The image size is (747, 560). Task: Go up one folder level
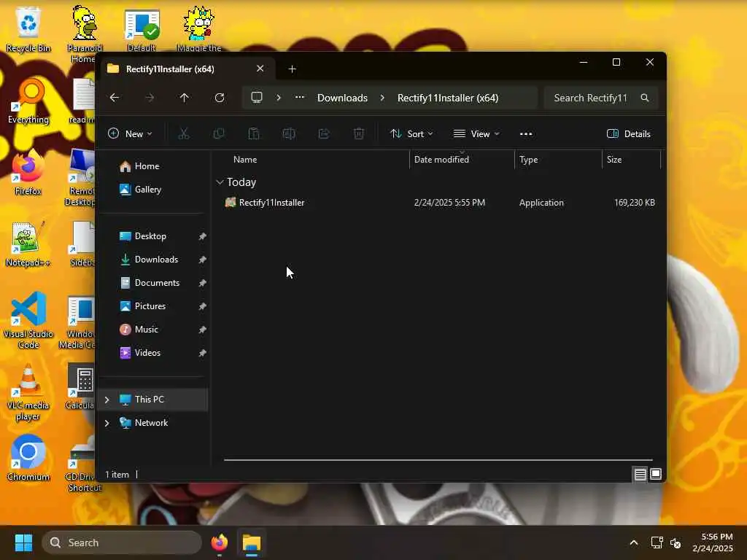point(185,98)
